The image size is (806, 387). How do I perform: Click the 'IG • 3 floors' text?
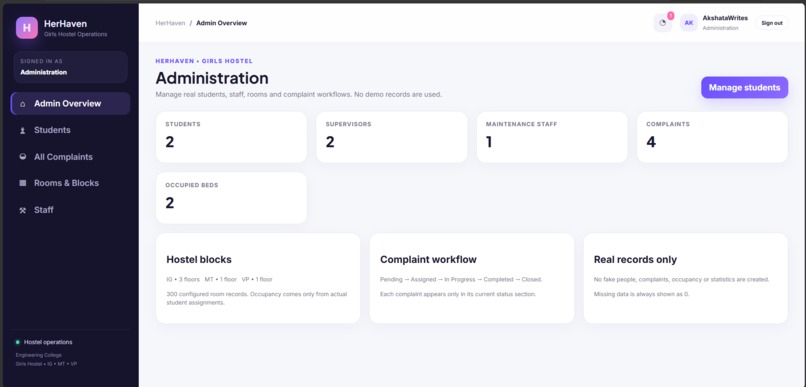pyautogui.click(x=183, y=280)
